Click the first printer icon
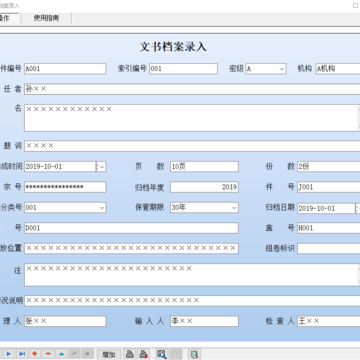Viewport: 360px width, 360px height. (x=130, y=354)
